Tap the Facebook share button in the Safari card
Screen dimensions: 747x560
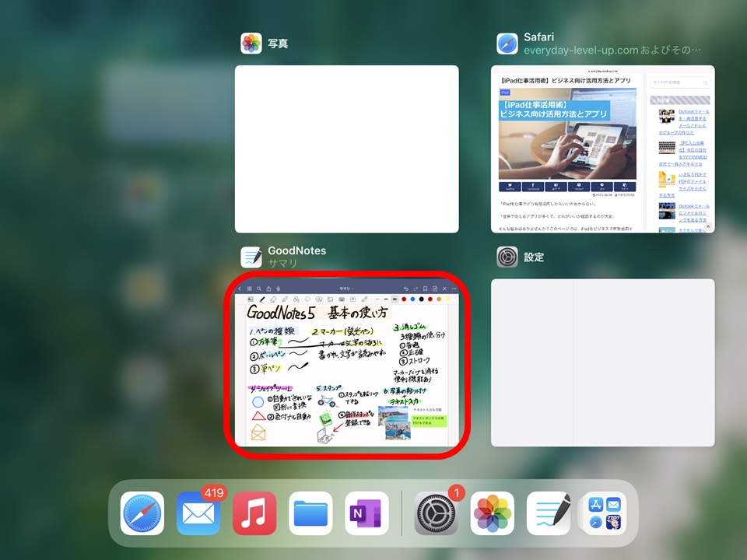coord(532,187)
